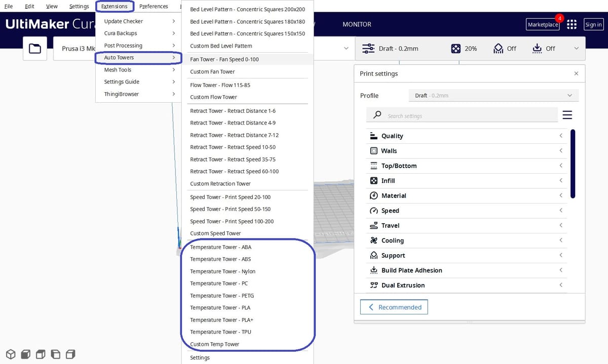This screenshot has height=364, width=608.
Task: Select Temperature Tower - Nylon
Action: point(247,271)
